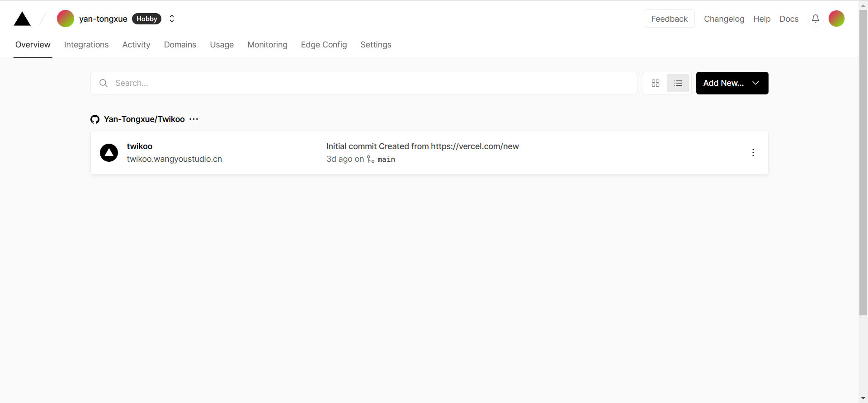Open the repository group ellipsis menu
The height and width of the screenshot is (403, 868).
[194, 119]
